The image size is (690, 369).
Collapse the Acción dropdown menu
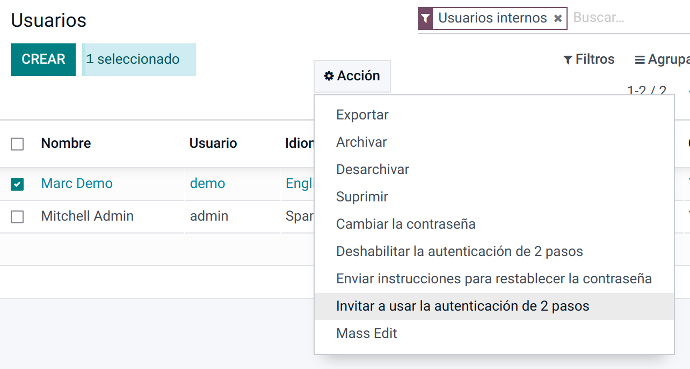coord(352,76)
